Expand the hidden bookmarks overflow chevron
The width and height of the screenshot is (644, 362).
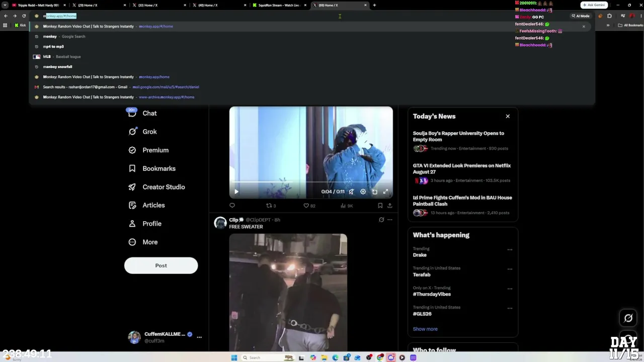[608, 25]
